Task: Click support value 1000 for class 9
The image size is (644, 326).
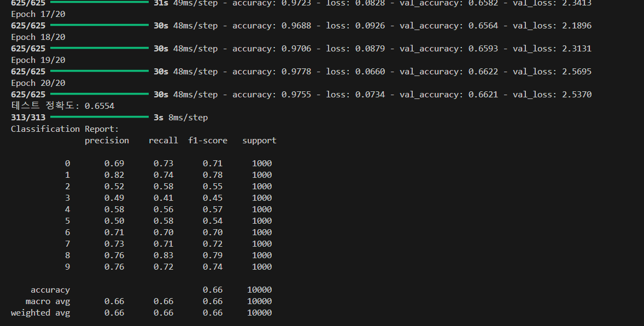Action: [x=262, y=267]
